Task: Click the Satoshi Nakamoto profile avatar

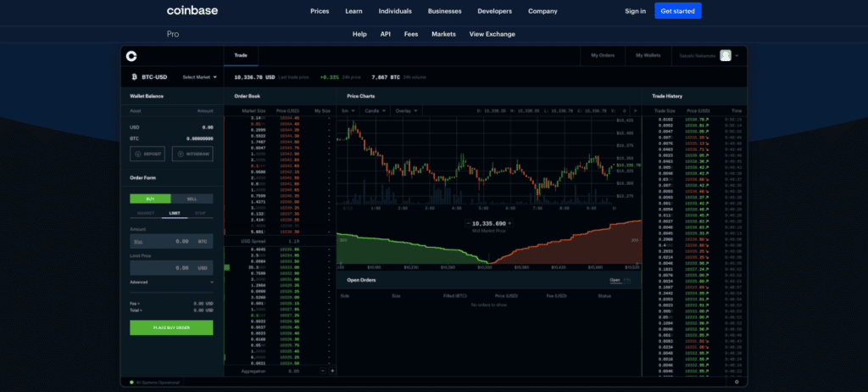Action: [726, 56]
